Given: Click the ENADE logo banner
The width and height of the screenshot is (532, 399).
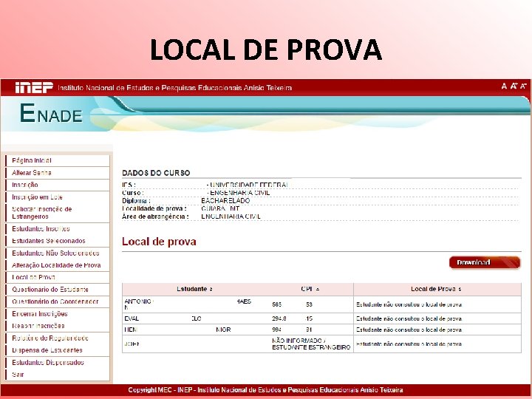Looking at the screenshot, I should 51,113.
